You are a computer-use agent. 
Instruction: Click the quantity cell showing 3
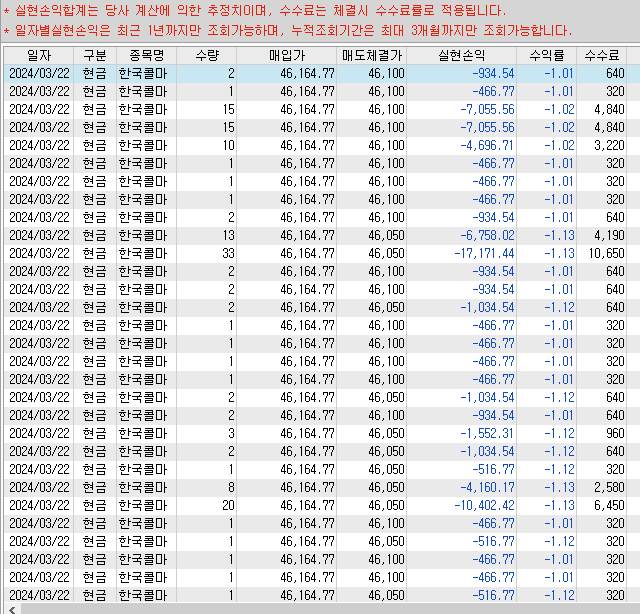pos(207,434)
